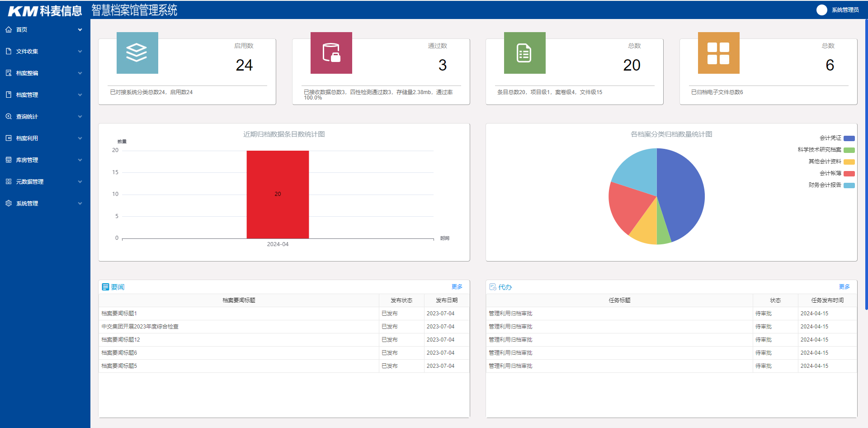
Task: Click the 近期归档数据条目数统计图 chart title
Action: (284, 134)
